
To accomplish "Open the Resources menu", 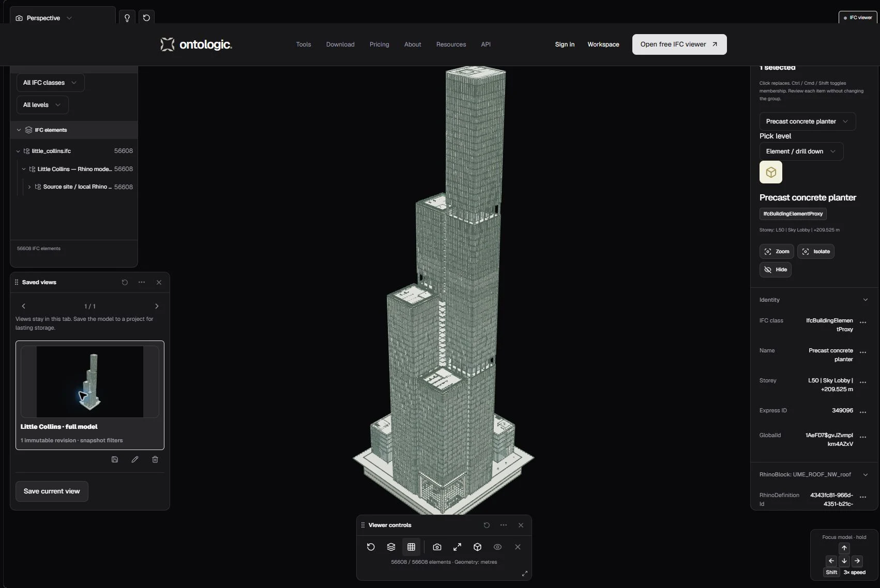I will coord(451,44).
